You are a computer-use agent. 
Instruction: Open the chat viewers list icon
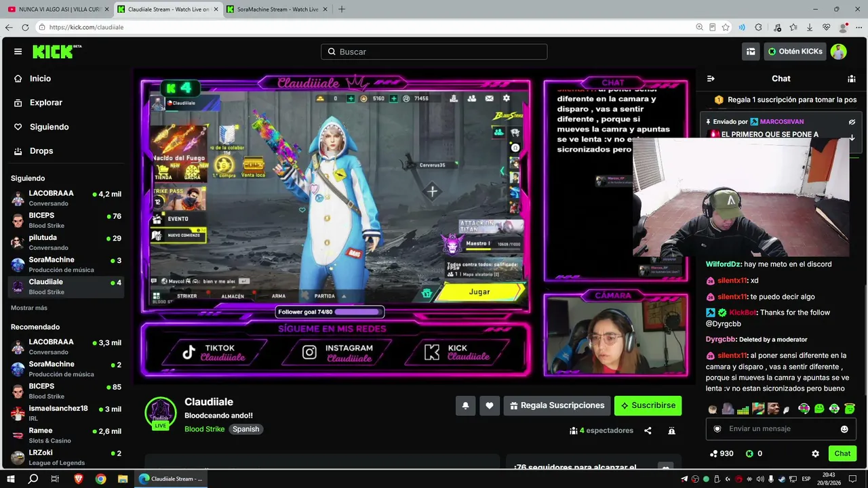(x=852, y=79)
